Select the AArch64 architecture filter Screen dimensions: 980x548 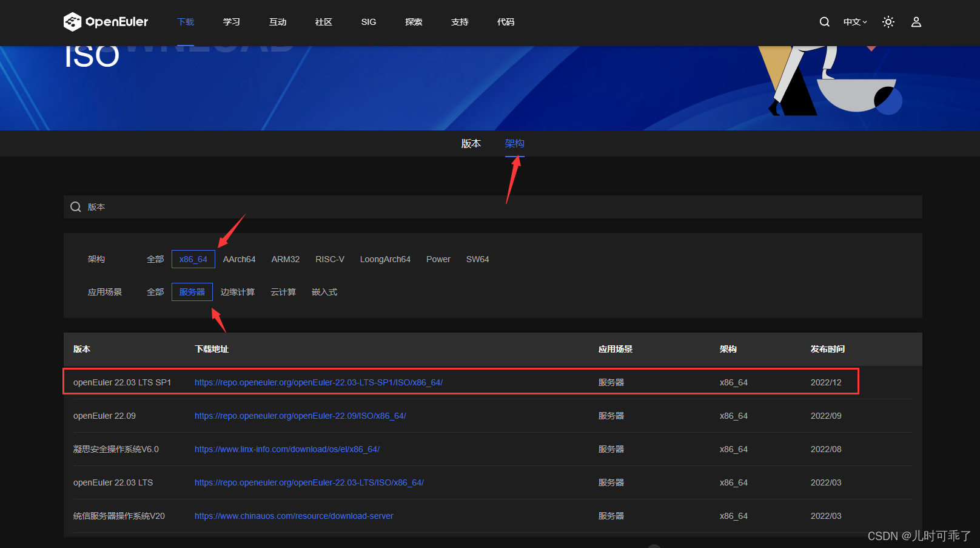click(x=239, y=259)
